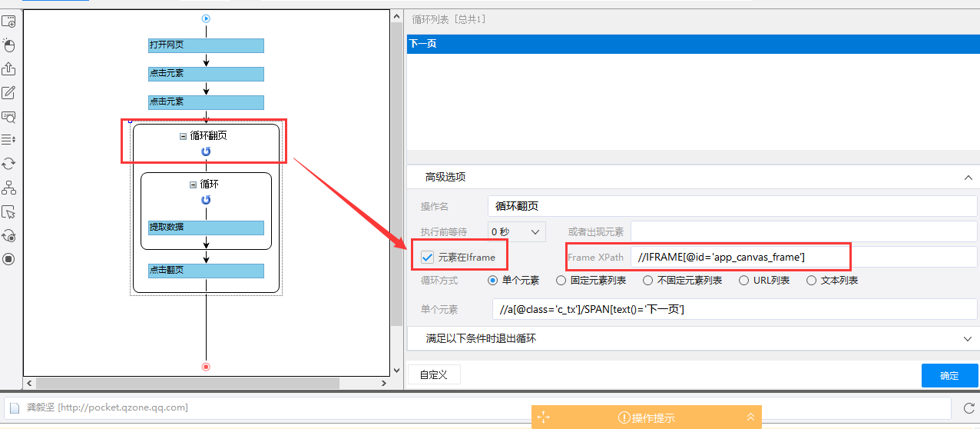This screenshot has width=980, height=429.
Task: Click the blue loop arrow under 循环
Action: point(206,200)
